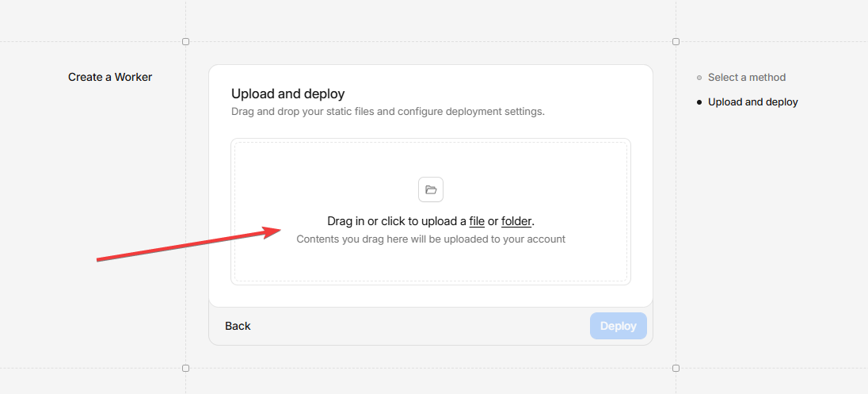
Task: Go to the "Select a method" step
Action: tap(746, 78)
